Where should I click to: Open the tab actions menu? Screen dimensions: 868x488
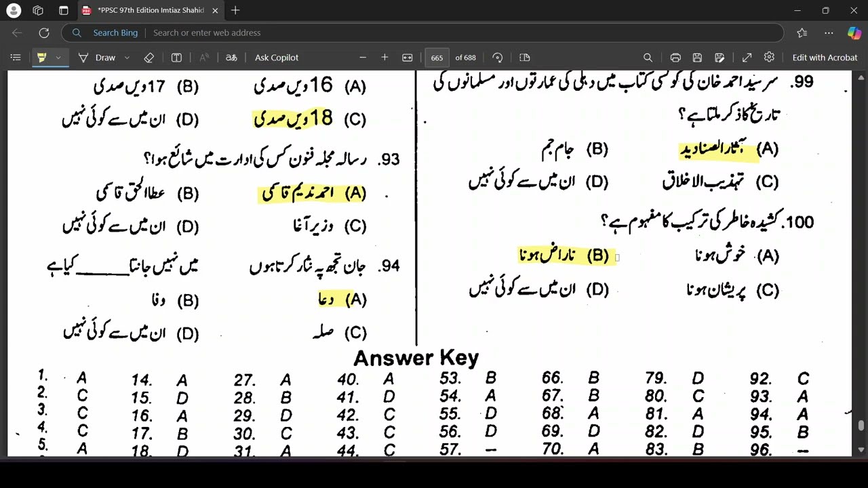(x=64, y=10)
